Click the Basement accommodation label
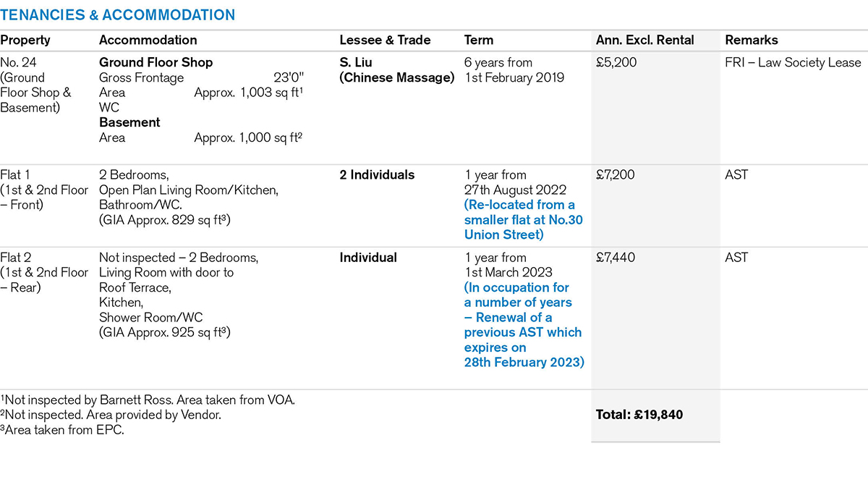 tap(129, 122)
